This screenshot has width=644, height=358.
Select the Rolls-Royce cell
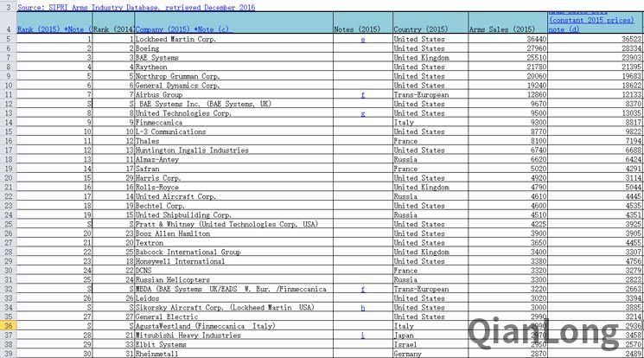click(x=233, y=187)
